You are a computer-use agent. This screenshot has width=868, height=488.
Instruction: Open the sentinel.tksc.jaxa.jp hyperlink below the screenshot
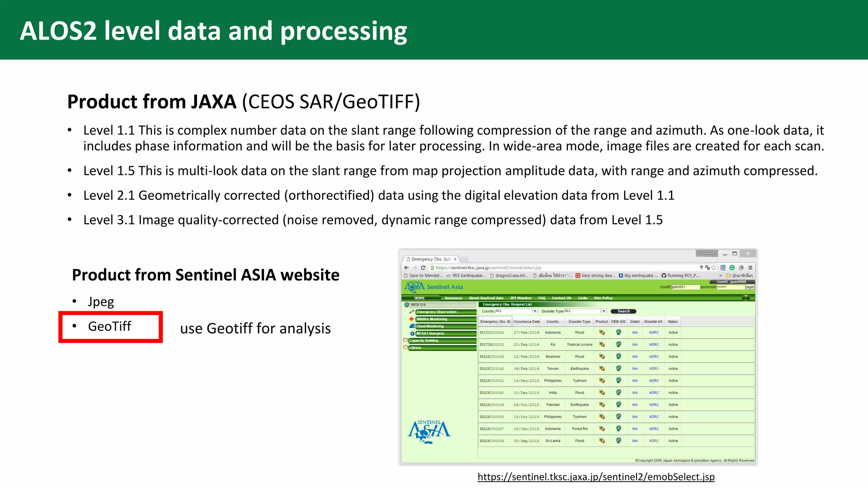click(596, 477)
